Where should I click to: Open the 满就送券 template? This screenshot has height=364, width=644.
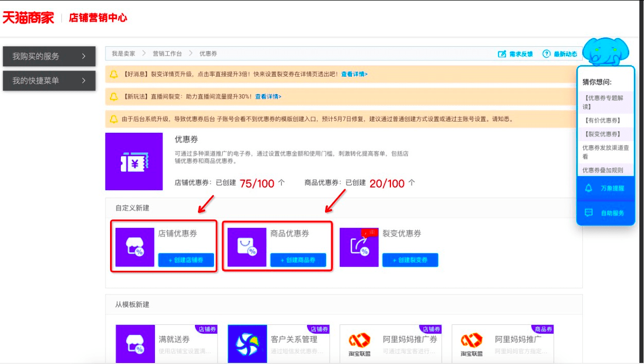coord(167,343)
